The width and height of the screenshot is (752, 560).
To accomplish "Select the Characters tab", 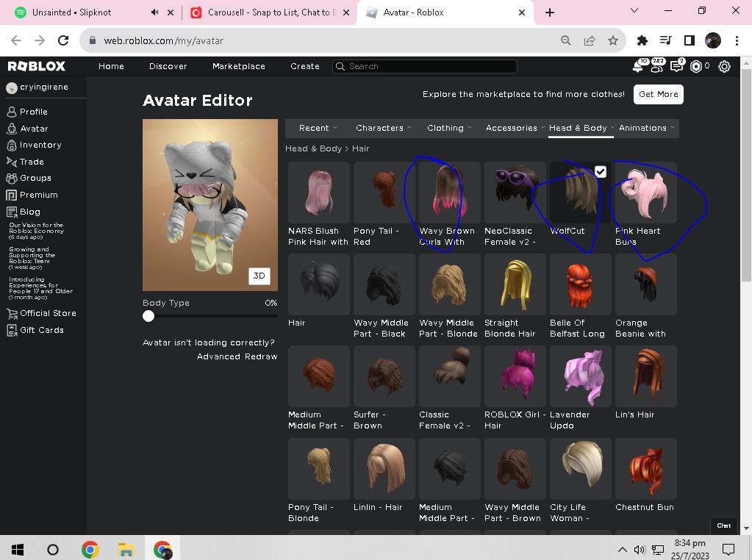I will click(x=379, y=127).
